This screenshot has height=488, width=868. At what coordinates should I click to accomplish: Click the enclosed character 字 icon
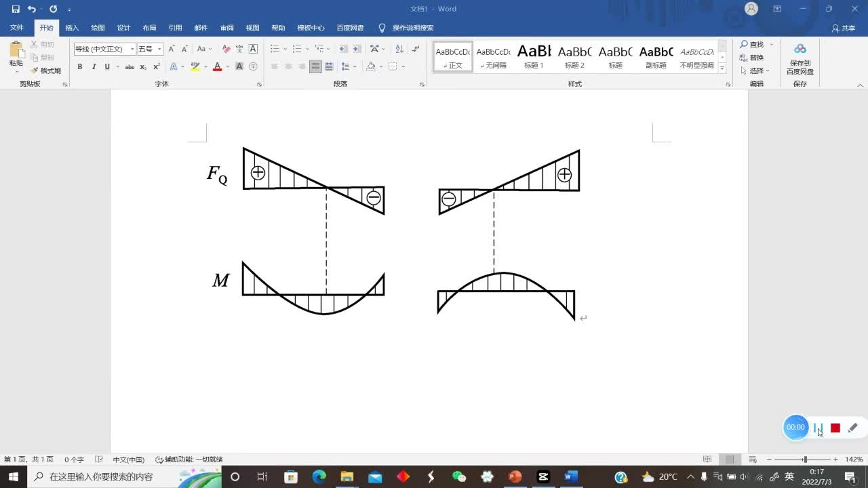tap(253, 66)
